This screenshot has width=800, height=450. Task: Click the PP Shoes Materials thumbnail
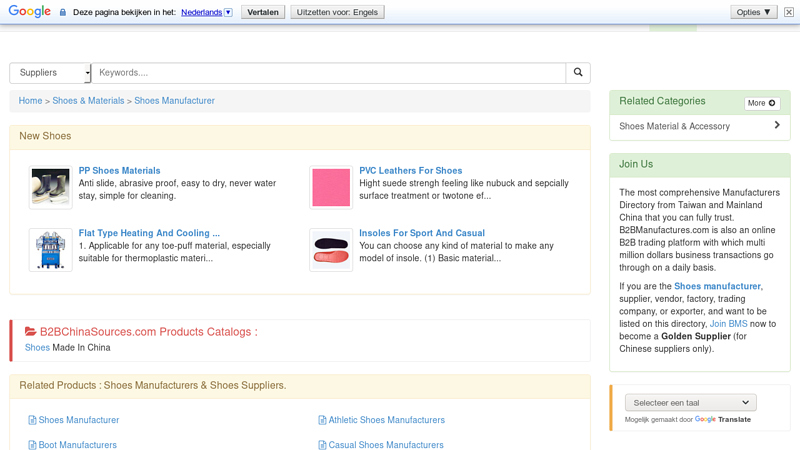(x=51, y=187)
